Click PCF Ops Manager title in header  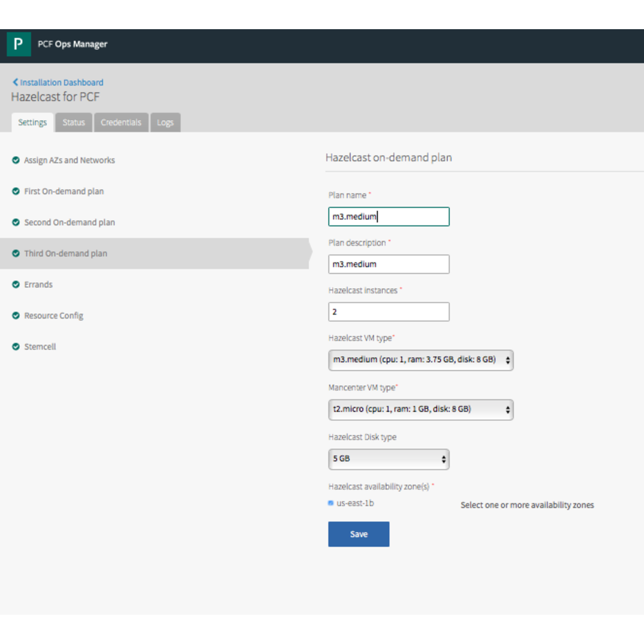[72, 44]
